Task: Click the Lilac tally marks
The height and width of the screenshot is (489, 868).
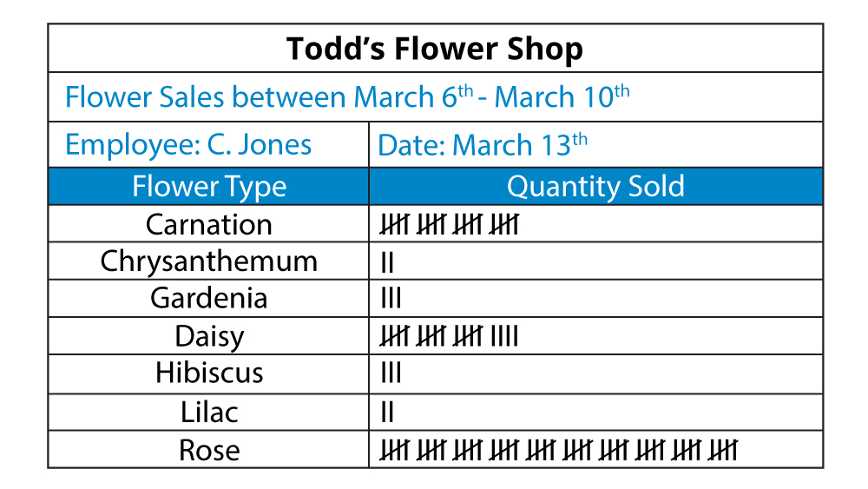Action: point(387,413)
